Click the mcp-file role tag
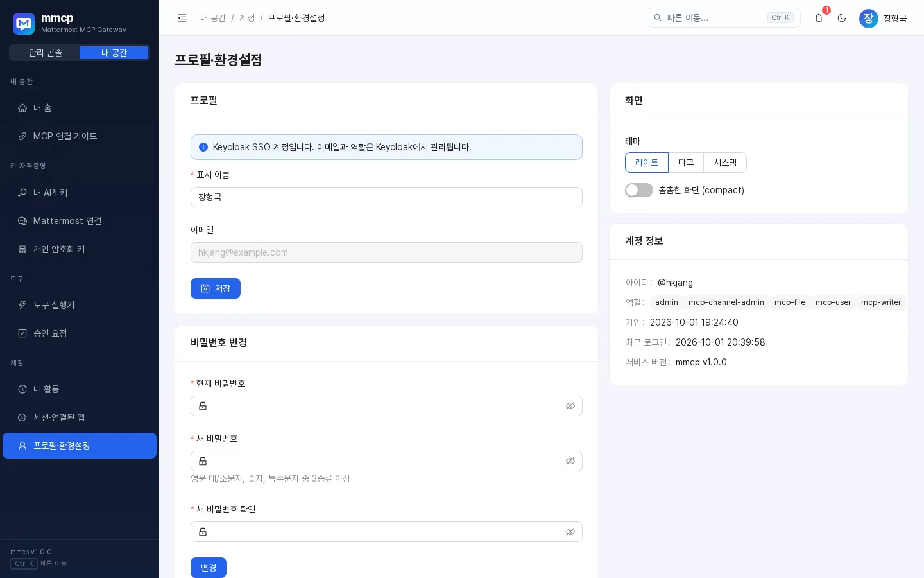Screen dimensions: 924x578 (790, 302)
